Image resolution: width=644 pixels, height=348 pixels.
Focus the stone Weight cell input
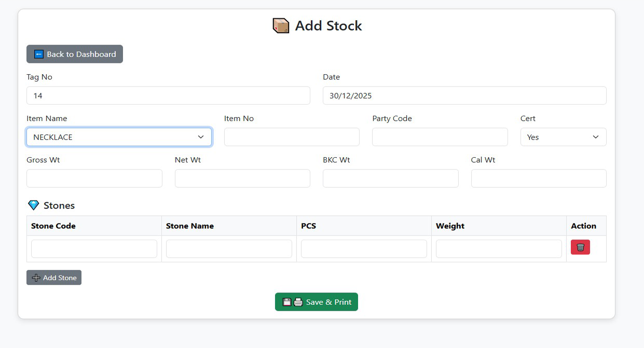pyautogui.click(x=499, y=249)
